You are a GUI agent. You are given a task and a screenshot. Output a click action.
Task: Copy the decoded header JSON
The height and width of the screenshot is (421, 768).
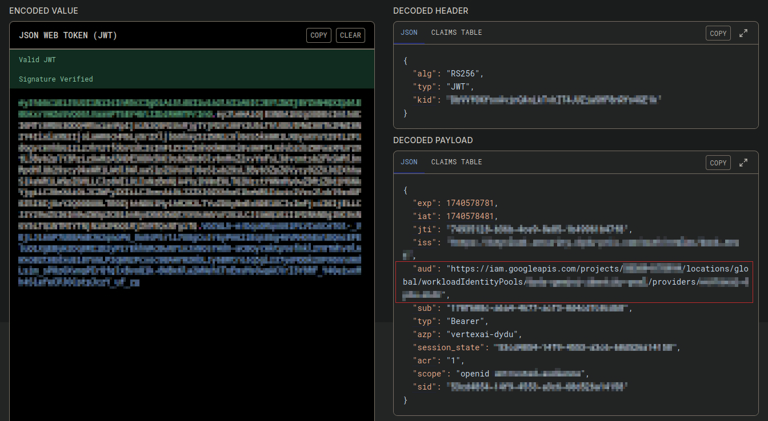[717, 33]
